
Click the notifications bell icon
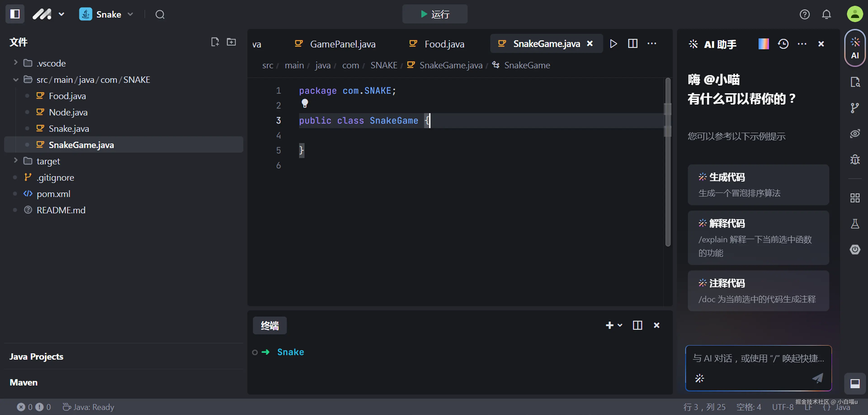click(826, 14)
